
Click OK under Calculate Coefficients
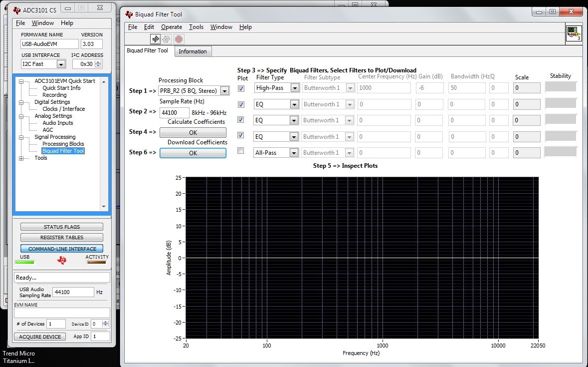pyautogui.click(x=193, y=132)
